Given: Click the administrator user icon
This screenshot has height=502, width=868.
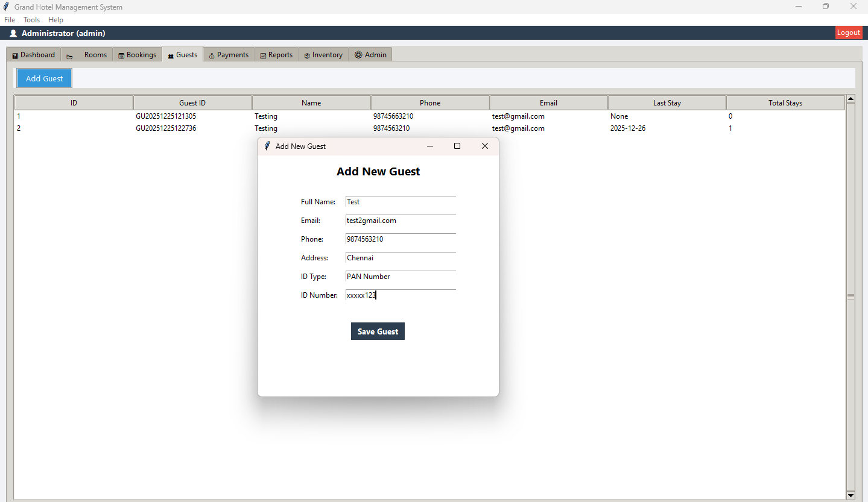Looking at the screenshot, I should click(x=13, y=33).
